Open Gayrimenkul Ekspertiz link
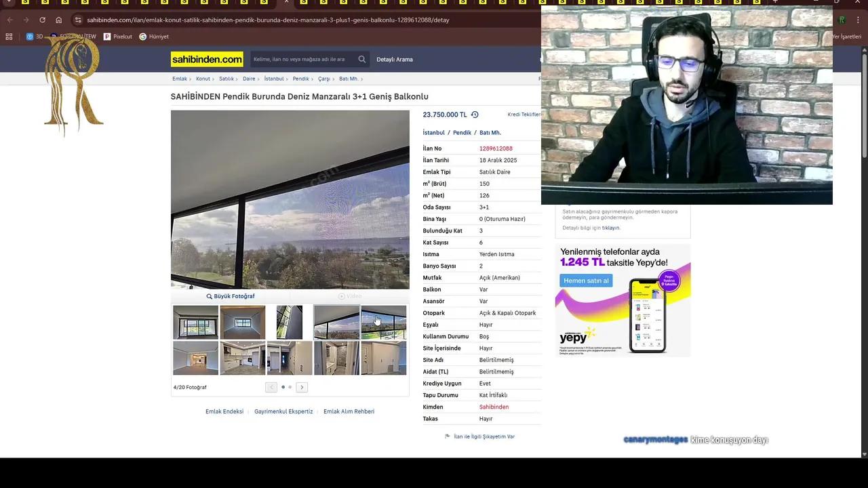 point(283,411)
